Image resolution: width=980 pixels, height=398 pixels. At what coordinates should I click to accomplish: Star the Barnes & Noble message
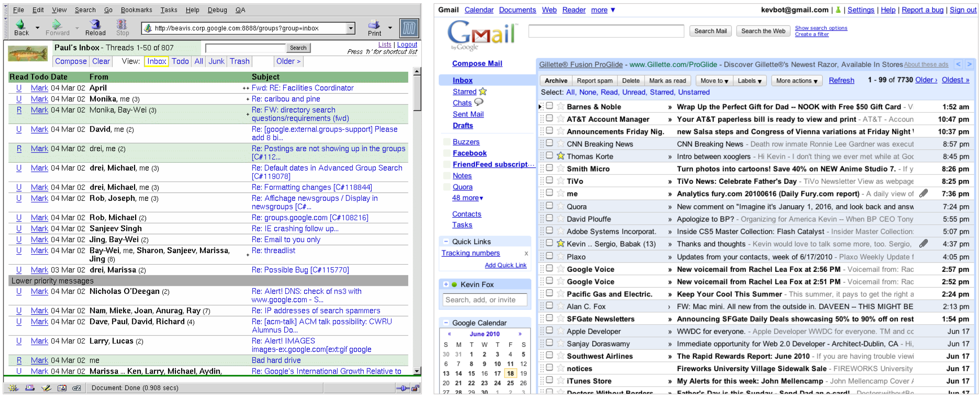[x=560, y=106]
